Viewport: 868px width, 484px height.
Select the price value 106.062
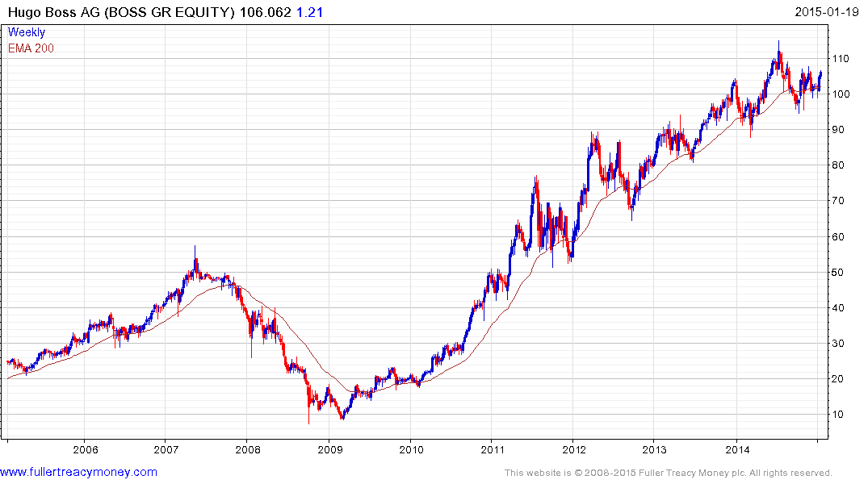coord(265,12)
